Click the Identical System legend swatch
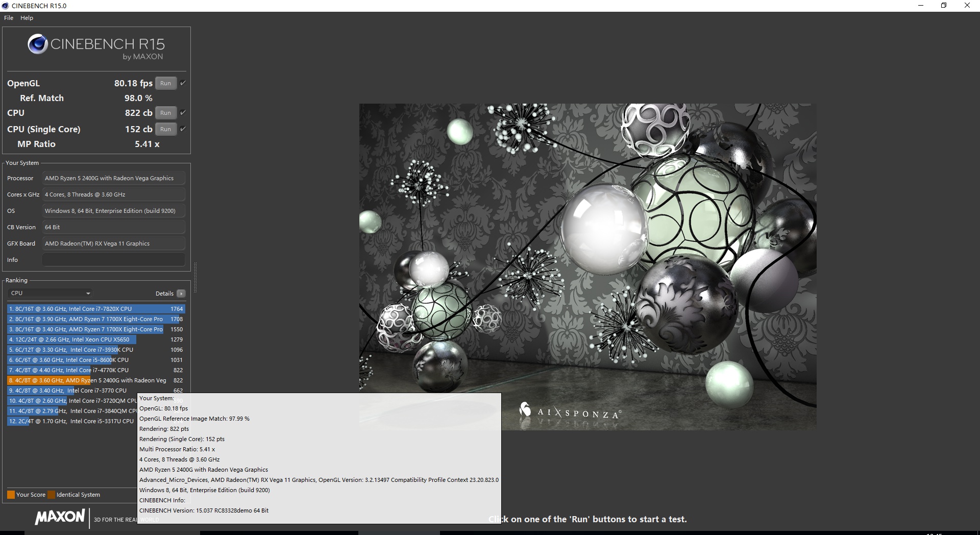The height and width of the screenshot is (535, 980). 51,495
